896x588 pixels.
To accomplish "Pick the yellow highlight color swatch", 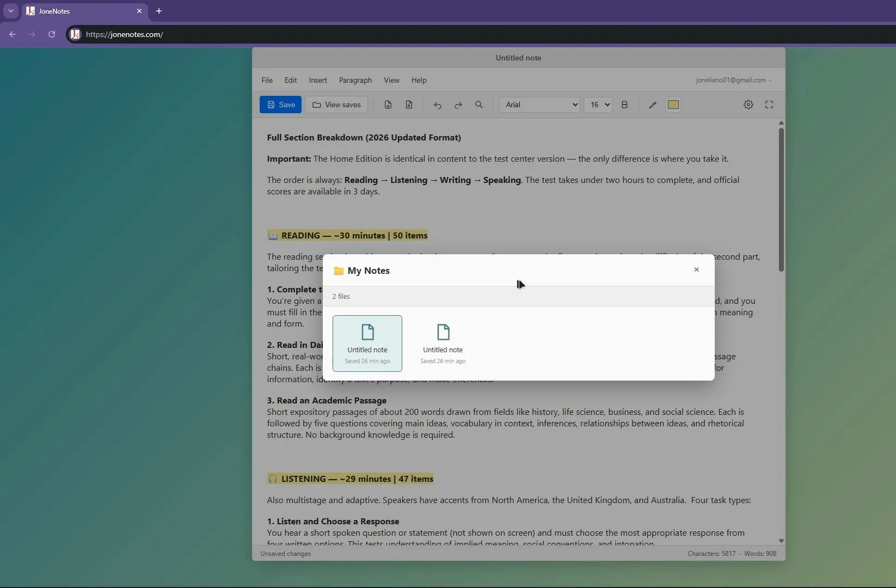I will (x=673, y=105).
